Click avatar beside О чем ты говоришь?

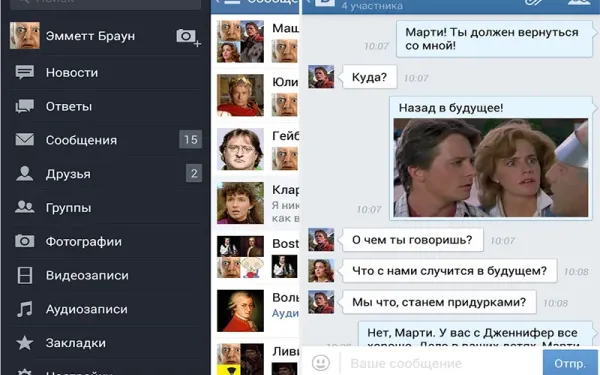[x=321, y=240]
